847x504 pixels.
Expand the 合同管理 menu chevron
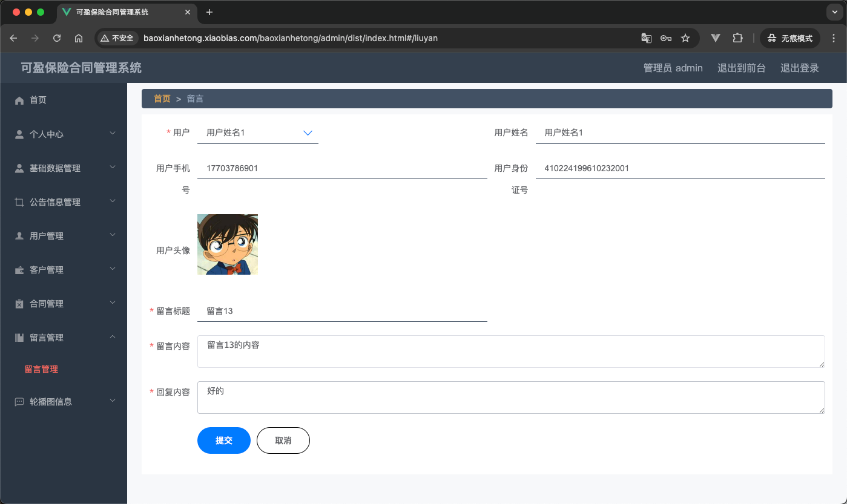113,303
